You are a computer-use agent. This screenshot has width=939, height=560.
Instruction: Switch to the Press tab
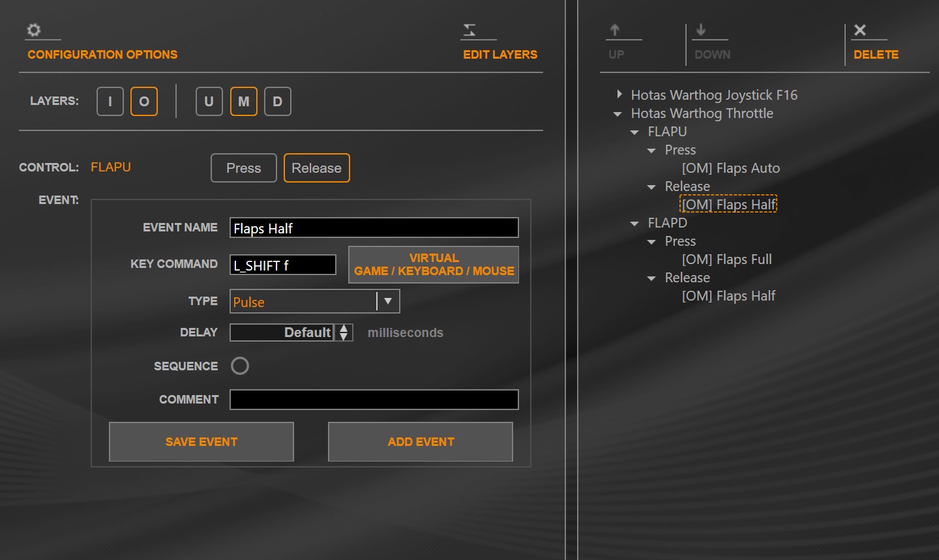244,168
